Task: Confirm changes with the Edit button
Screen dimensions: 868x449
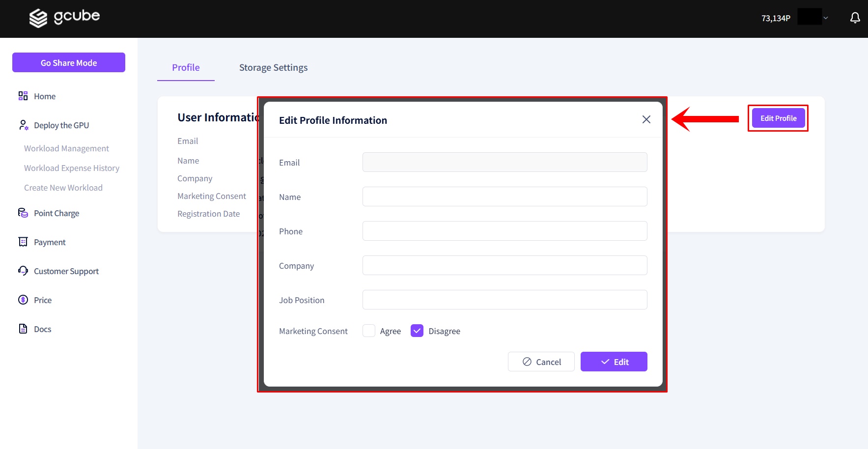Action: (614, 362)
